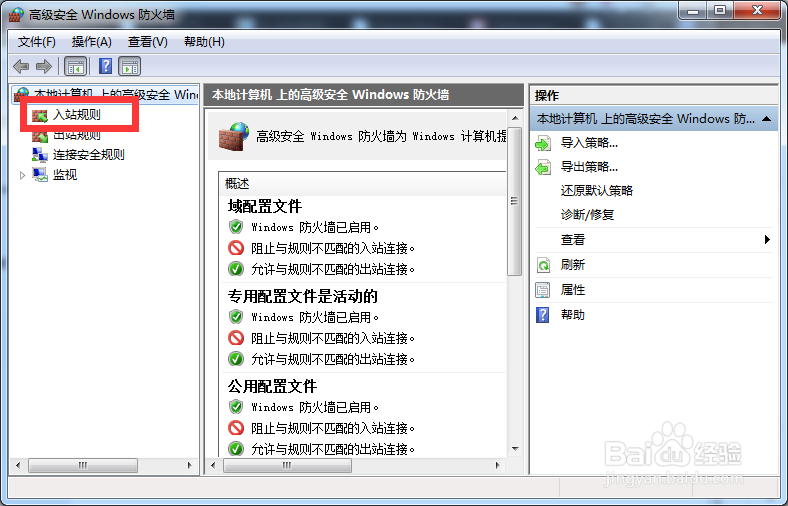
Task: Click 属性 action
Action: coord(572,290)
